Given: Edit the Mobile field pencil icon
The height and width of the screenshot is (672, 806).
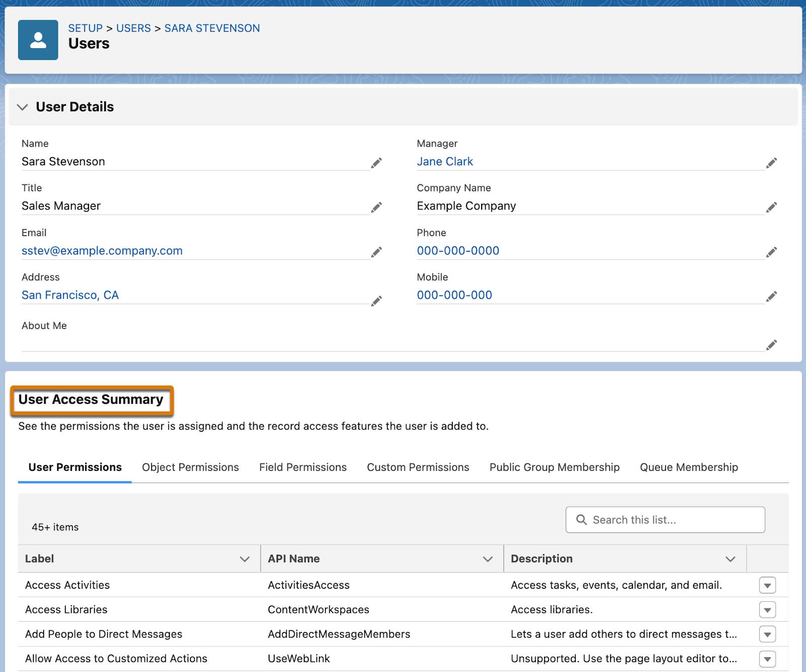Looking at the screenshot, I should [x=772, y=296].
